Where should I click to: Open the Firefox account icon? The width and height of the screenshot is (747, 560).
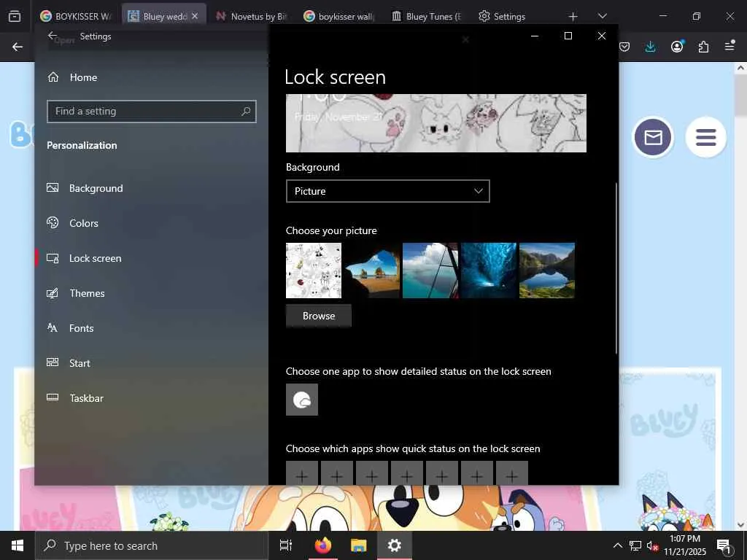(677, 46)
